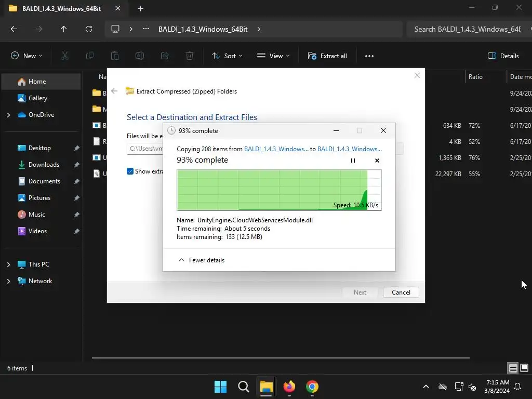Switch to details list view icon
532x399 pixels.
(x=513, y=368)
